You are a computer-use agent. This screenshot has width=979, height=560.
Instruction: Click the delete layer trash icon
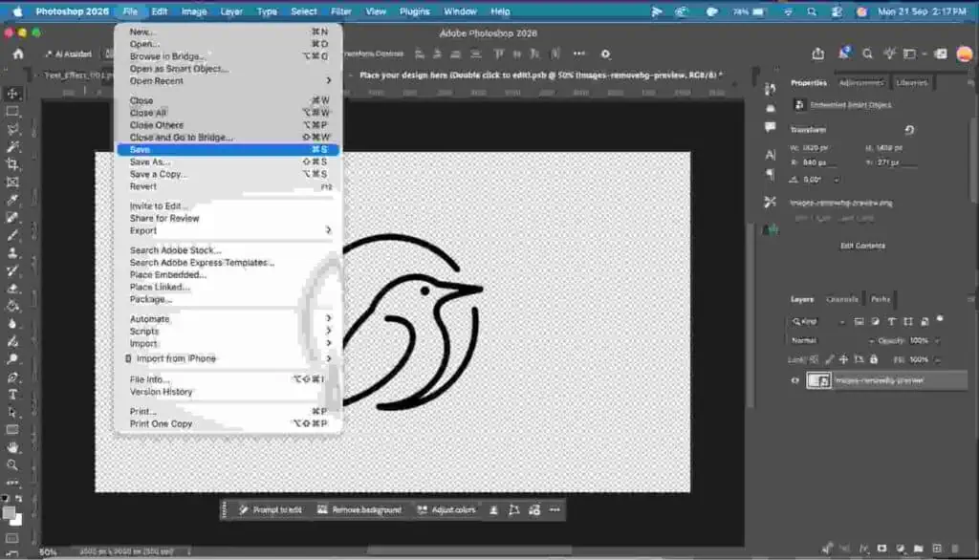955,549
